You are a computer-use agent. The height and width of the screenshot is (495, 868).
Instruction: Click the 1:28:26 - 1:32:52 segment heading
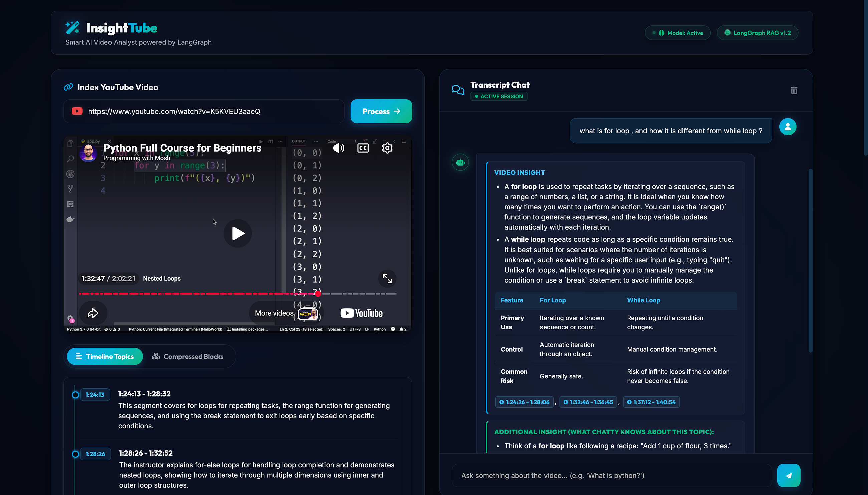pos(146,453)
